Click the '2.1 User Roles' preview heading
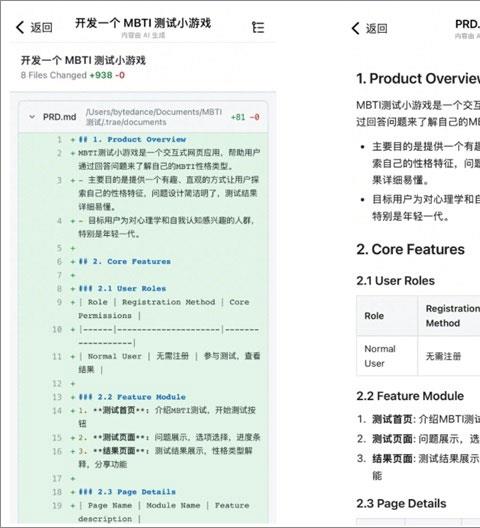This screenshot has height=528, width=480. [395, 281]
